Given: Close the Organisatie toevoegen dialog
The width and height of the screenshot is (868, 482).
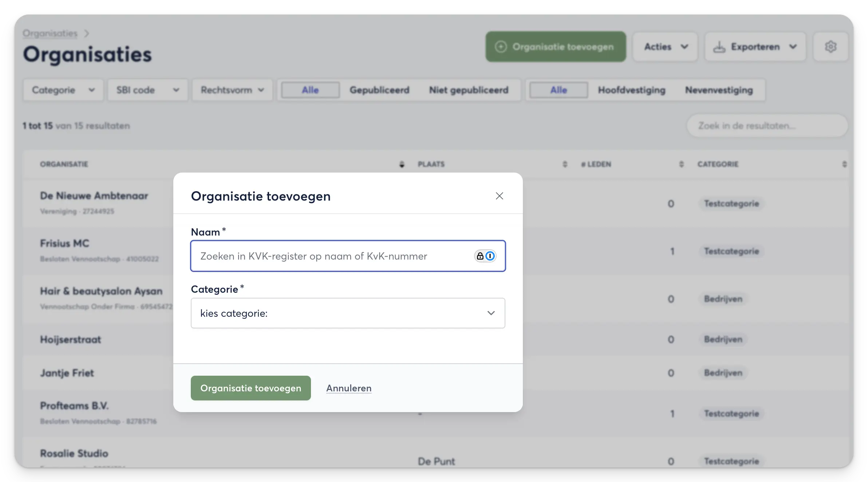Looking at the screenshot, I should point(499,196).
